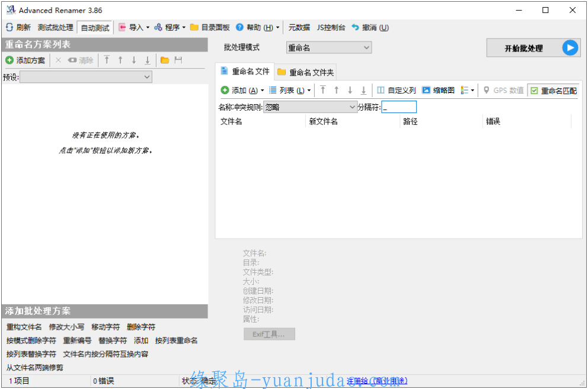Open saved methods folder icon
The image size is (588, 389).
click(x=165, y=60)
